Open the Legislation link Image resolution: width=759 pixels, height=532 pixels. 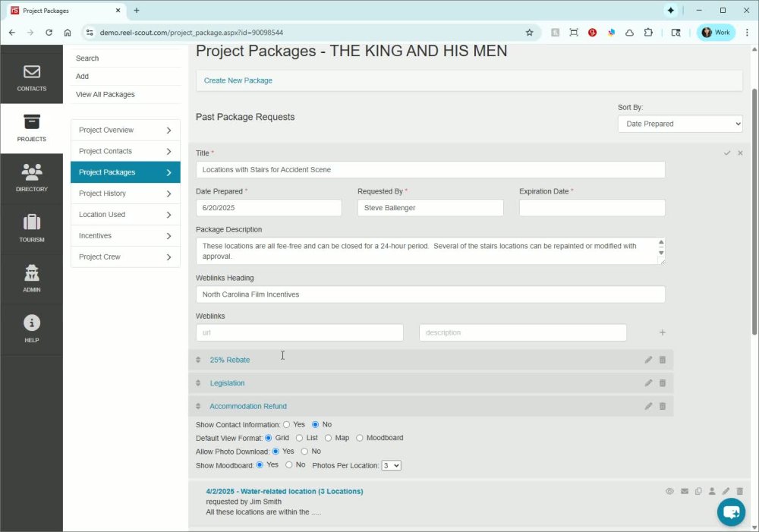[x=227, y=383]
